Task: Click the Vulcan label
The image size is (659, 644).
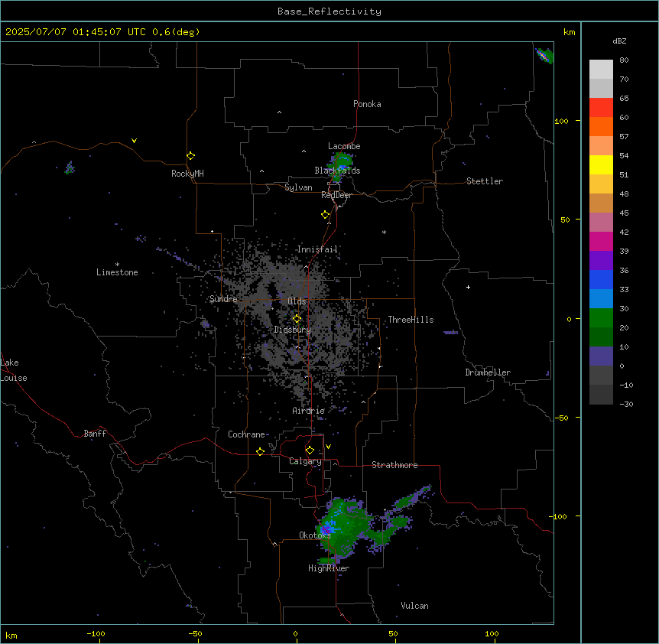Action: tap(414, 606)
